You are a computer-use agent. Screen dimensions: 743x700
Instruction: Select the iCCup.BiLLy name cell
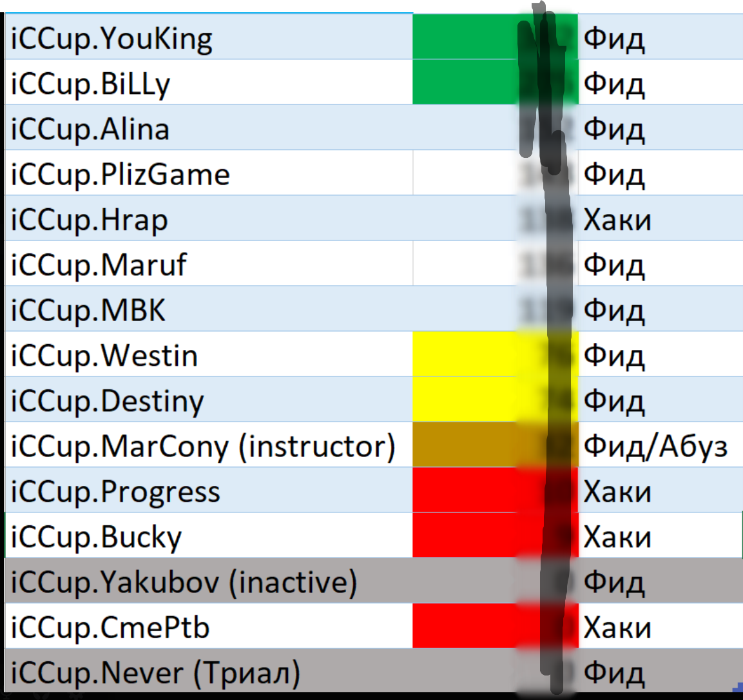(209, 82)
